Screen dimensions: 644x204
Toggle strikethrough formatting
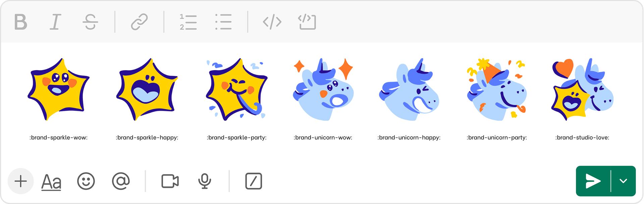click(90, 22)
